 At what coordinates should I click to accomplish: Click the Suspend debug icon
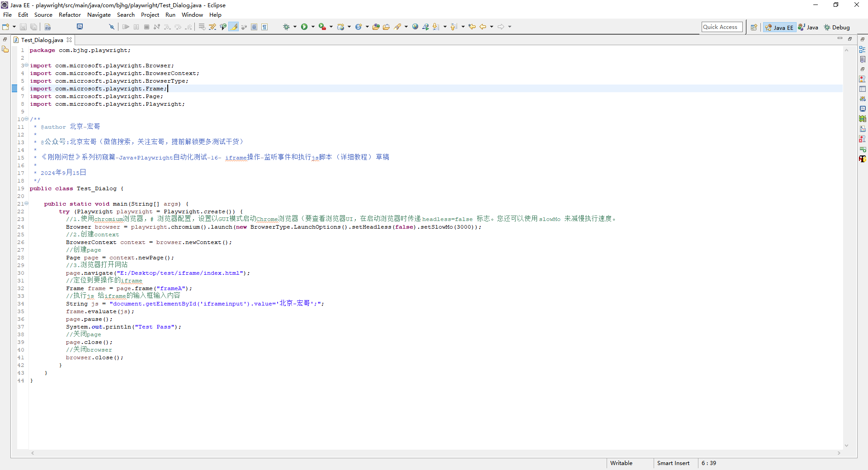click(x=137, y=27)
